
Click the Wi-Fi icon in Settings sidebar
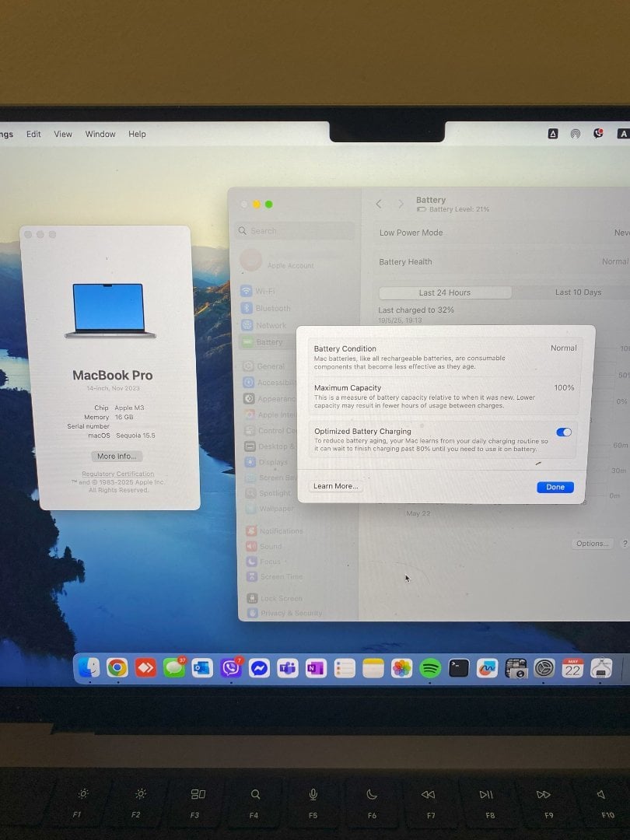247,291
